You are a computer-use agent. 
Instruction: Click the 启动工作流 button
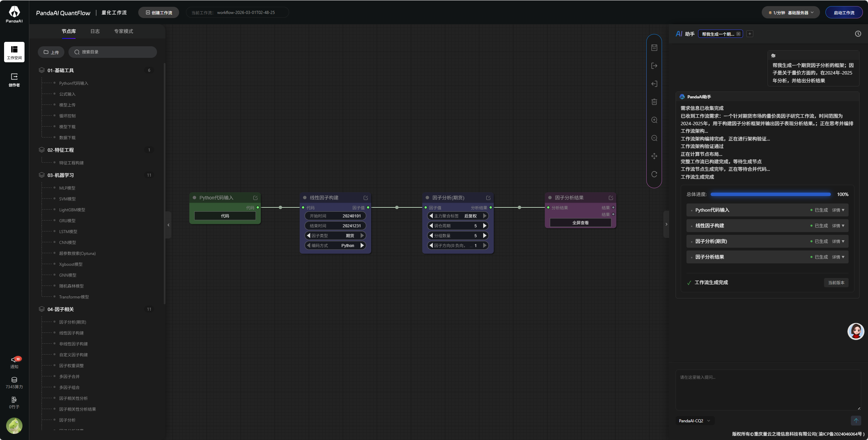844,13
